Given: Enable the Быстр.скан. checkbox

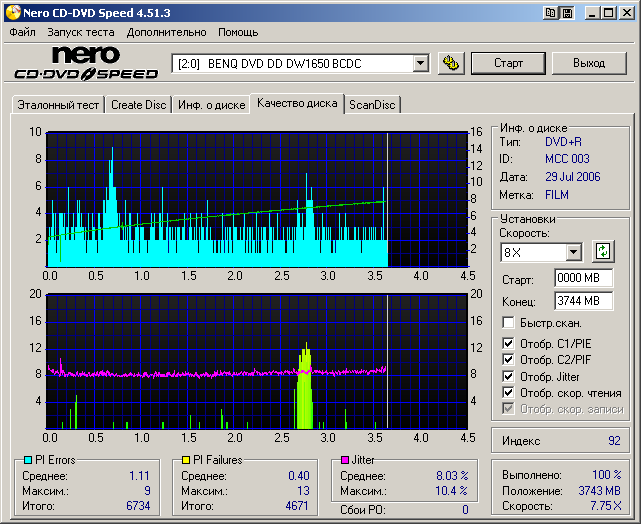Looking at the screenshot, I should 509,323.
